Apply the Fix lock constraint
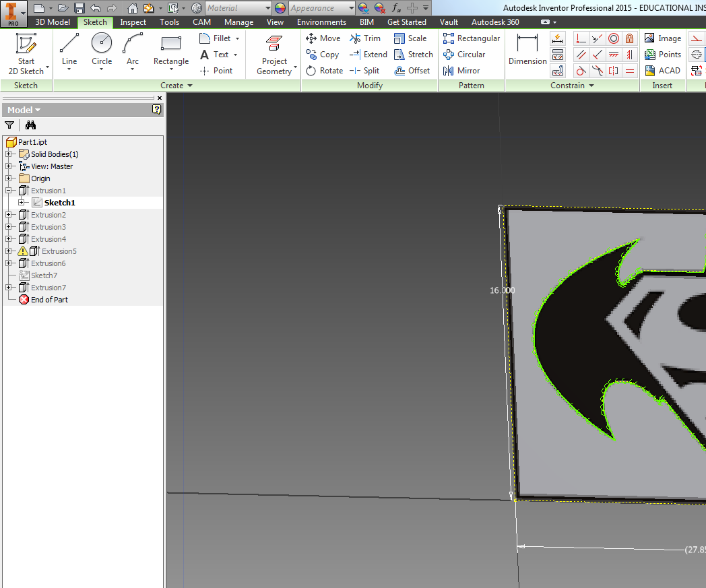This screenshot has height=588, width=706. click(x=629, y=38)
